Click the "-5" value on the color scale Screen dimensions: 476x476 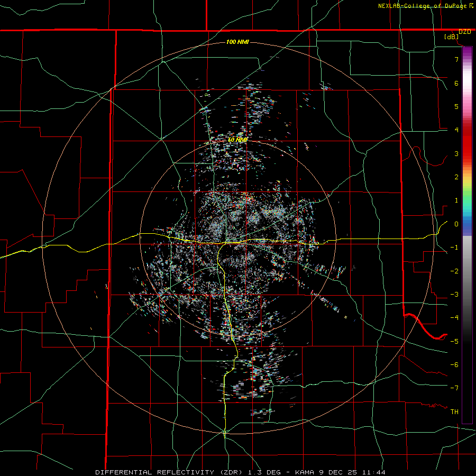454,342
